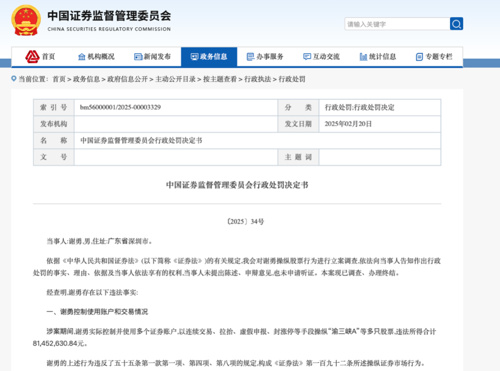Click the amount 81,452,630.84元
The image size is (500, 371).
point(59,343)
